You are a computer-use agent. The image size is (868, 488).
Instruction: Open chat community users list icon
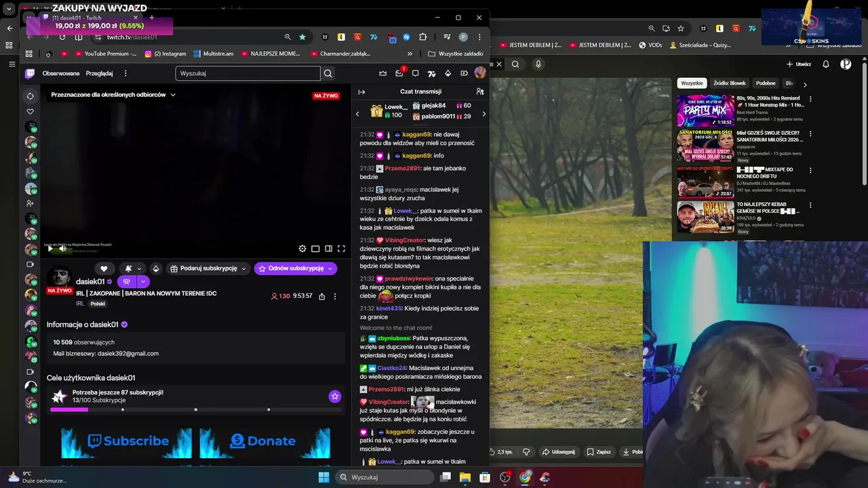pos(480,91)
